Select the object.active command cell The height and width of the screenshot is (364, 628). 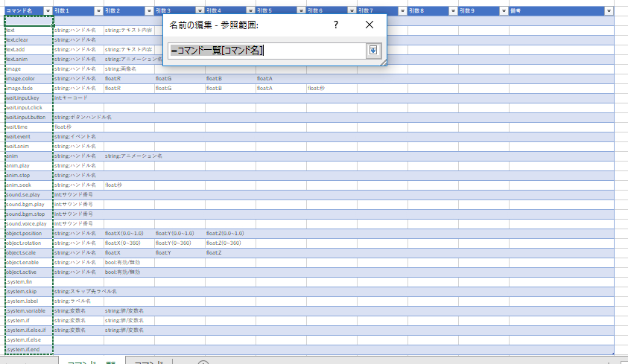click(x=29, y=272)
